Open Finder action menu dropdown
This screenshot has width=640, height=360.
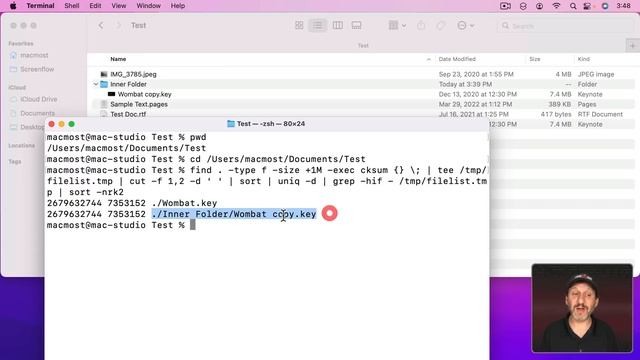click(465, 25)
